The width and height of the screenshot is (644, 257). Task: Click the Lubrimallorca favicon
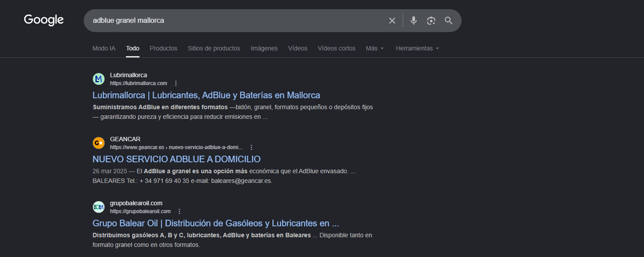pyautogui.click(x=99, y=79)
